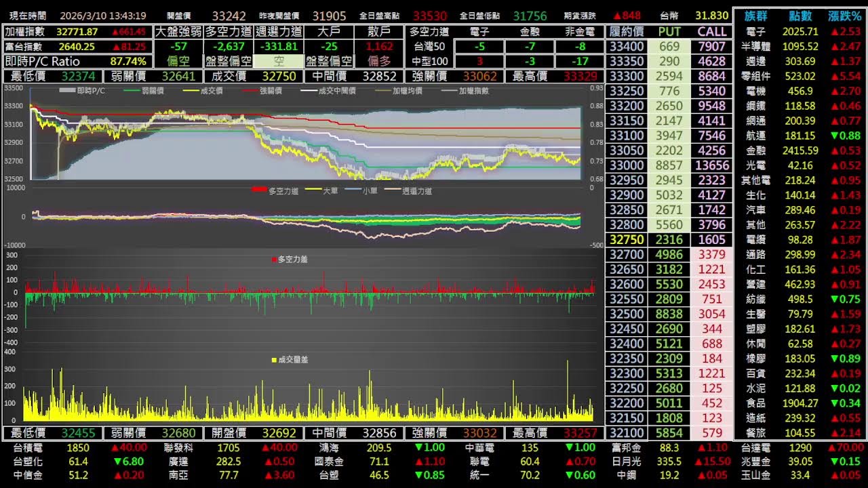This screenshot has height=488, width=868.
Task: Click the 偏多 status under 散戶
Action: click(379, 61)
